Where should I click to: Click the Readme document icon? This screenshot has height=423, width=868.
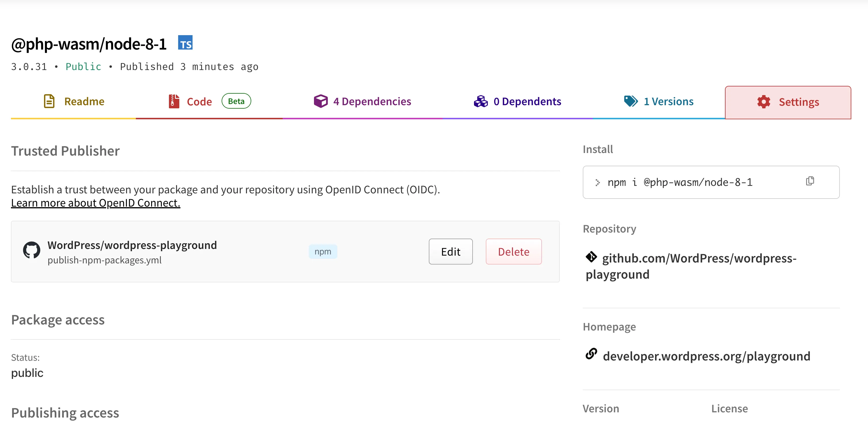coord(49,101)
